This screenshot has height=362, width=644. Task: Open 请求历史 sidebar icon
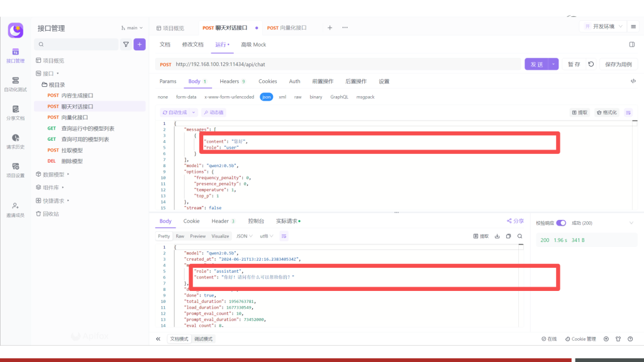click(x=15, y=141)
